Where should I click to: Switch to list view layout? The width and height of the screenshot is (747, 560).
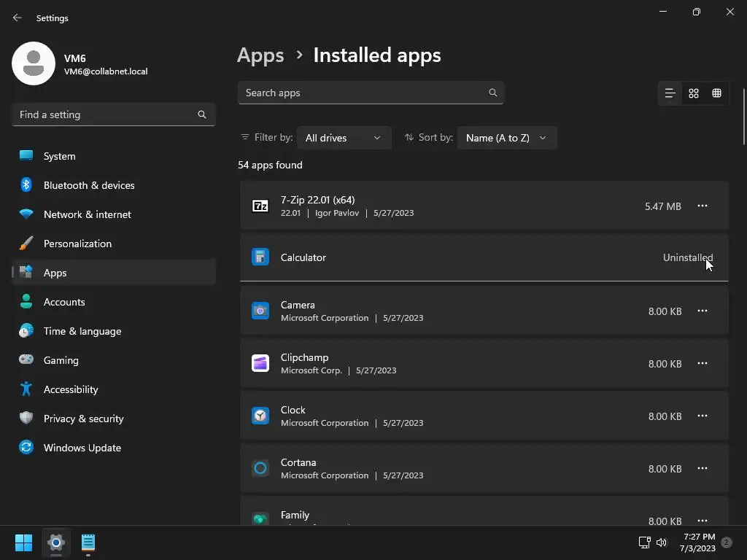point(670,93)
